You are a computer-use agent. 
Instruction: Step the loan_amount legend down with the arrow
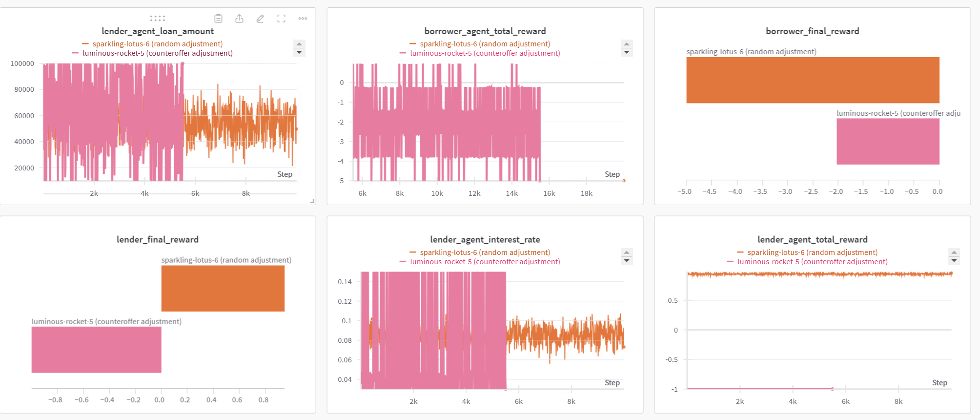click(299, 52)
